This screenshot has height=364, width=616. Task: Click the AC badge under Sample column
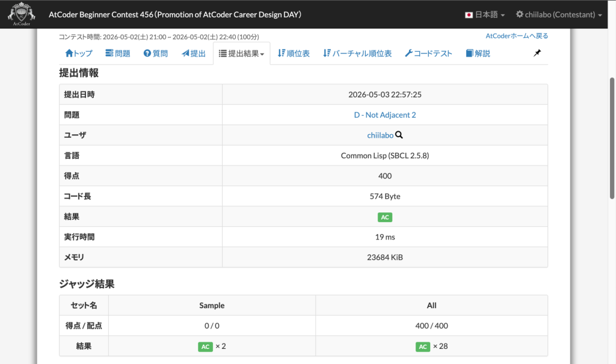pyautogui.click(x=205, y=347)
